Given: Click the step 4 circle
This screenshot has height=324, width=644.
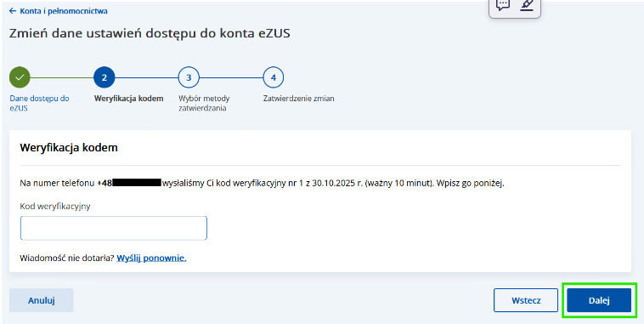Looking at the screenshot, I should tap(273, 77).
